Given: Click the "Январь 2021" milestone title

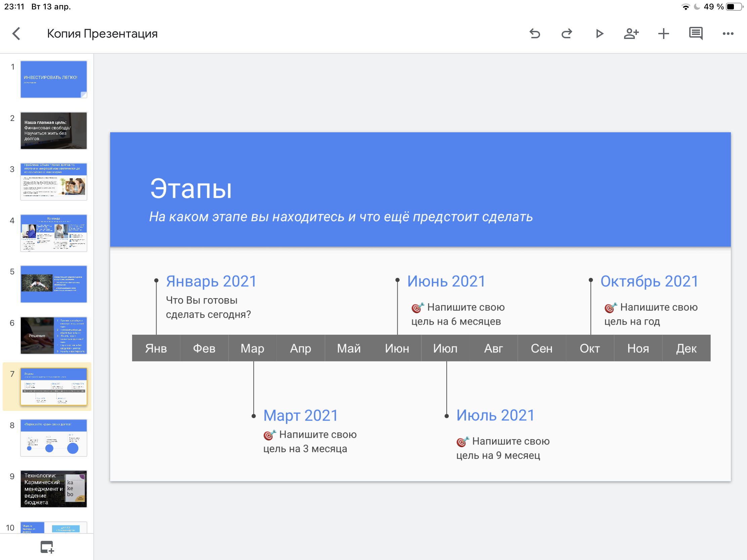Looking at the screenshot, I should coord(211,281).
